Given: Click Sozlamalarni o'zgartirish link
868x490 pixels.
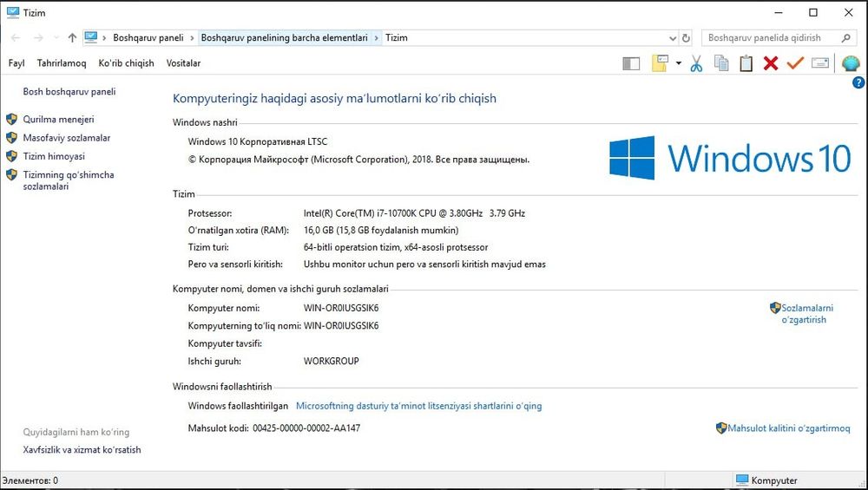Looking at the screenshot, I should [x=806, y=314].
